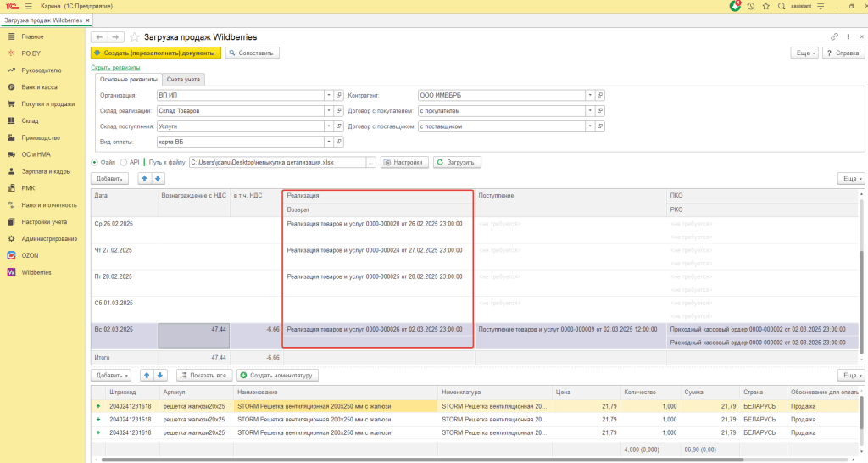Select the Файл radio option

pyautogui.click(x=95, y=162)
